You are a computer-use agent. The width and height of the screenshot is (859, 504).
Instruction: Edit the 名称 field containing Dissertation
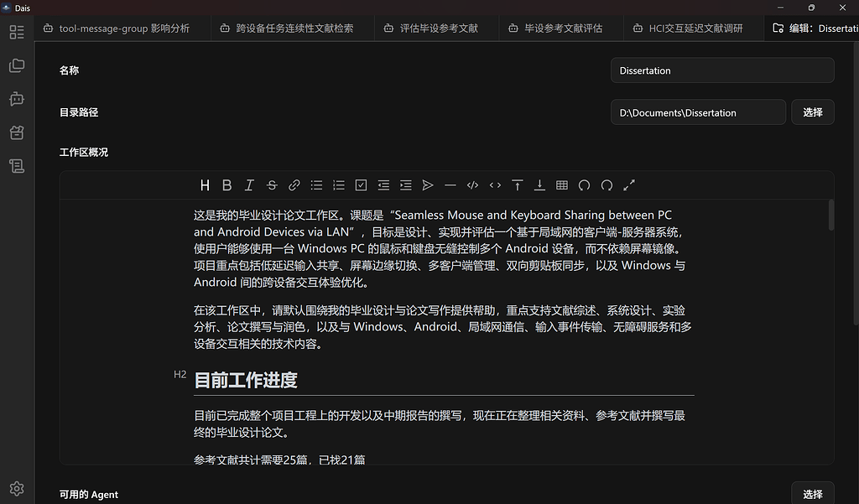(x=722, y=70)
